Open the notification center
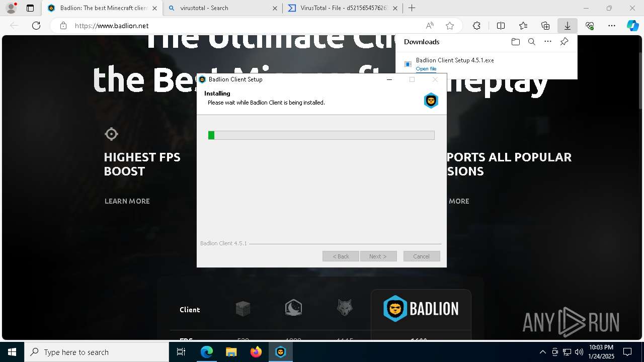Image resolution: width=644 pixels, height=362 pixels. (627, 352)
